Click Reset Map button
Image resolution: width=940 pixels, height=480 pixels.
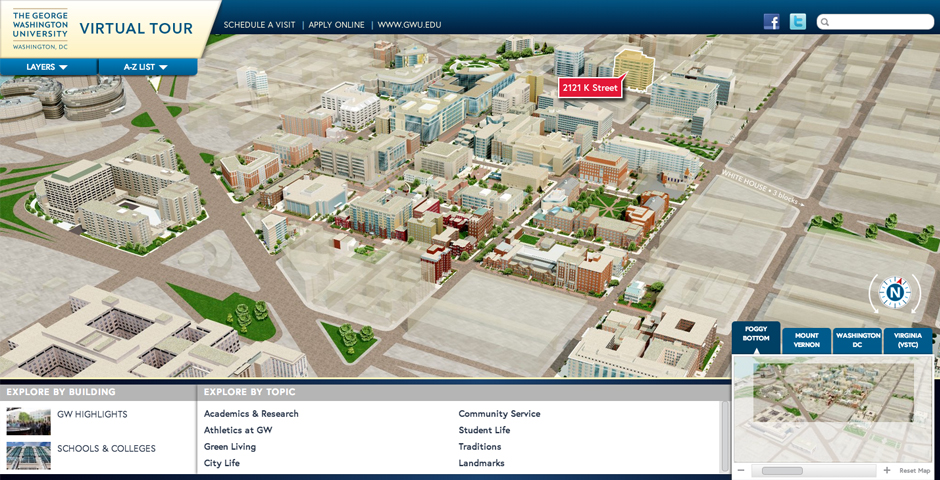pyautogui.click(x=915, y=472)
